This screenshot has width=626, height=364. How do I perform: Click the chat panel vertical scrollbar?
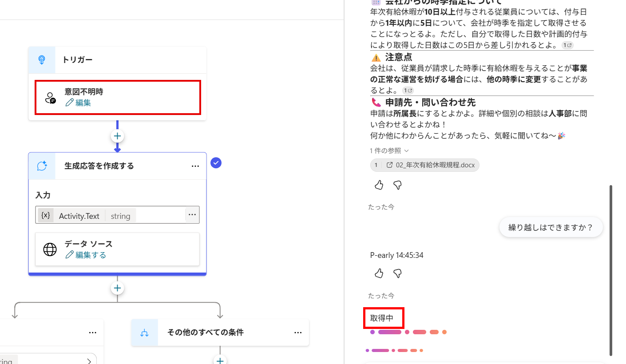pyautogui.click(x=611, y=270)
